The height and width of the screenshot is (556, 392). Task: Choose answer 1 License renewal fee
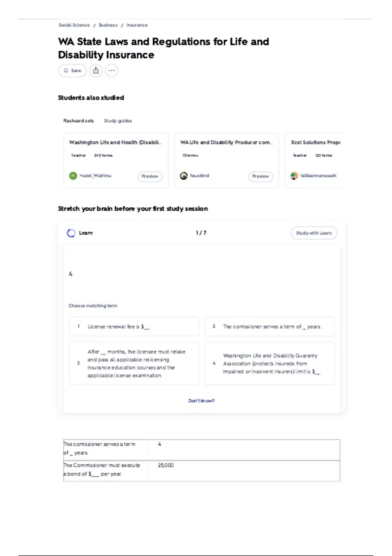point(134,326)
